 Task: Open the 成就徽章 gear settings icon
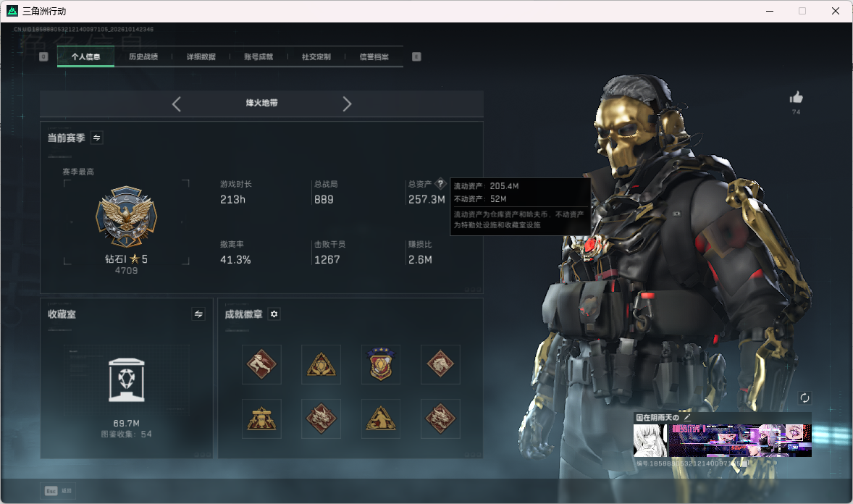(274, 314)
